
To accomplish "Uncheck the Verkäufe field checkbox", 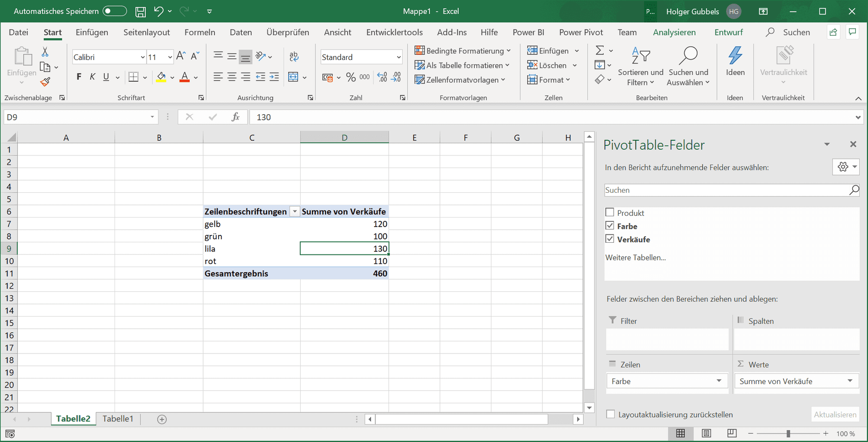I will (x=610, y=239).
